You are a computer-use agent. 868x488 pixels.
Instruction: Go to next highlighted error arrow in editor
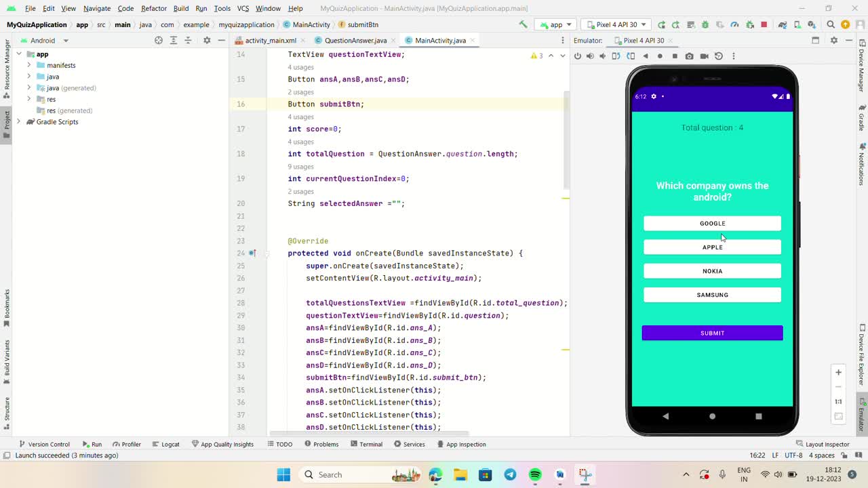pos(562,56)
